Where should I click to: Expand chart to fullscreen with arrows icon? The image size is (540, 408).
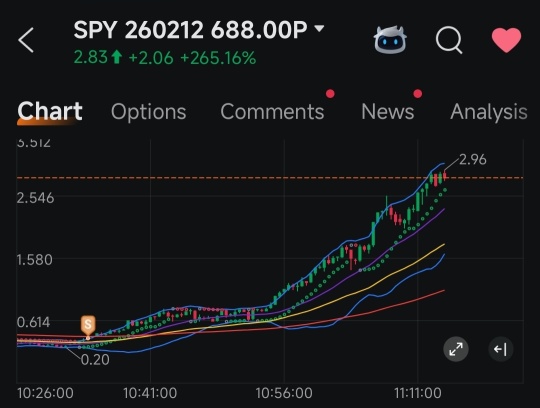tap(456, 349)
